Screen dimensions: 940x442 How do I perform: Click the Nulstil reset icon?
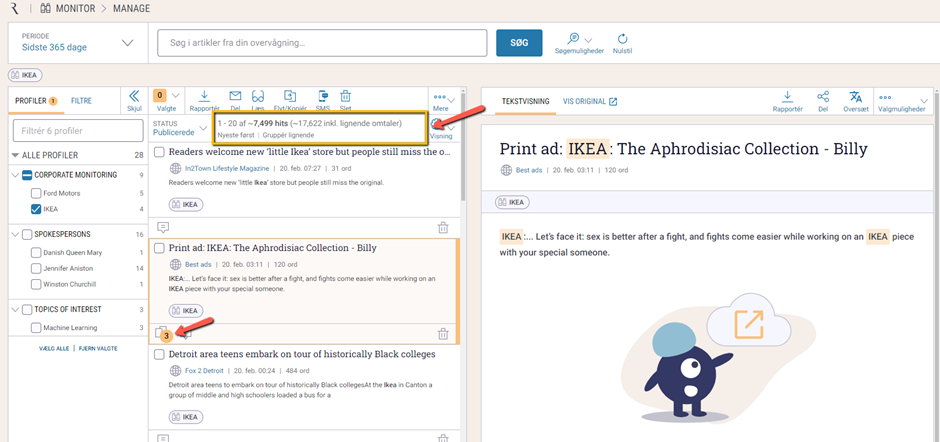pos(622,39)
